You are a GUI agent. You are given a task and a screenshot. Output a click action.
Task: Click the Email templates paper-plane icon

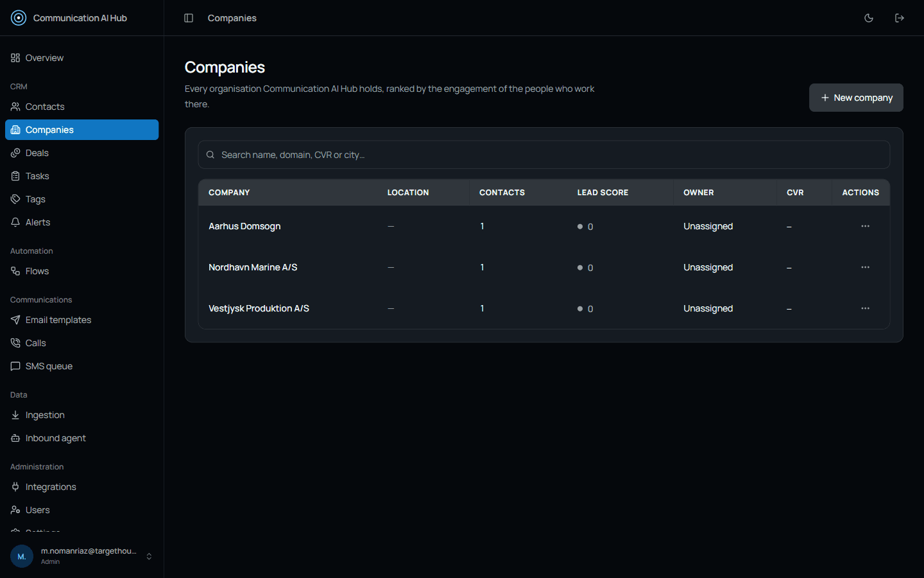point(15,320)
